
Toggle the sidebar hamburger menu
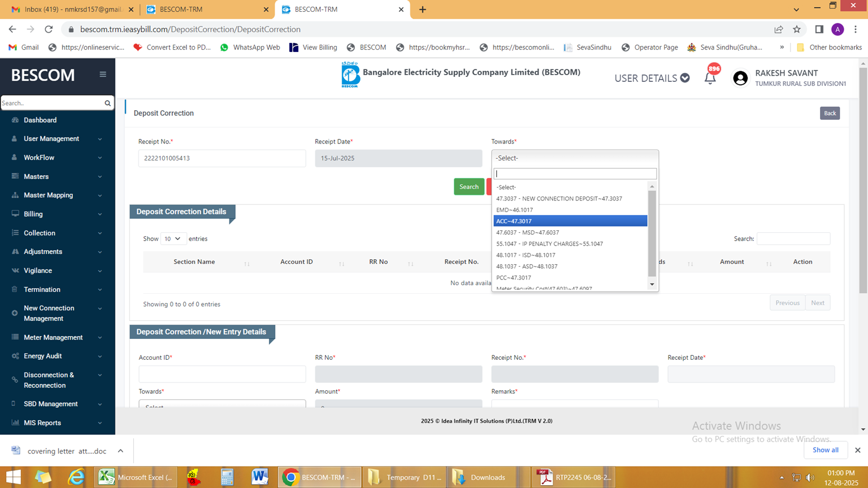coord(103,75)
